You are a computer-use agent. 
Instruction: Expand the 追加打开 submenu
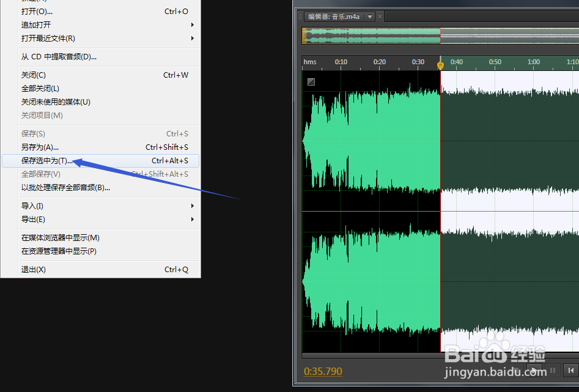pyautogui.click(x=101, y=24)
